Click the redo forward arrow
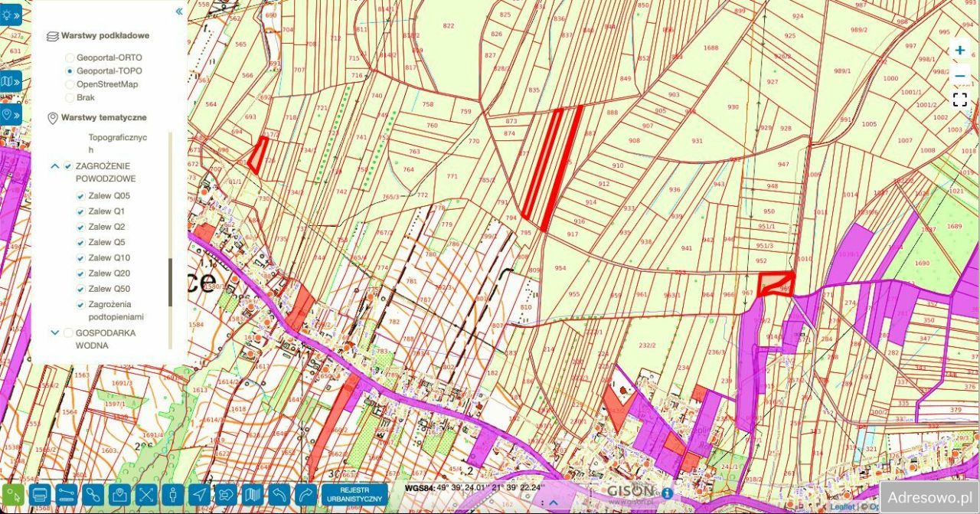Viewport: 980px width, 514px height. click(305, 496)
